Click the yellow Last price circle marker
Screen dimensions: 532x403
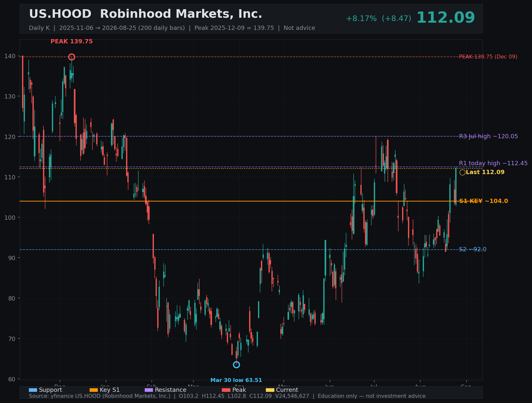462,172
